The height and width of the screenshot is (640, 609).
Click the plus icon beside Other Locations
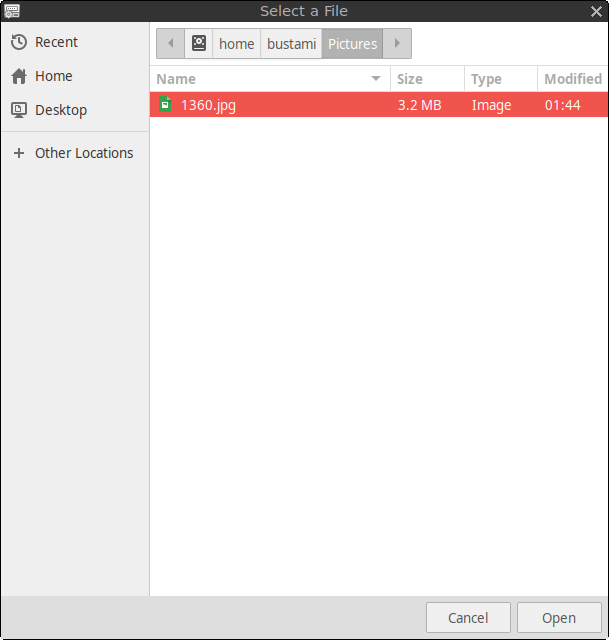[19, 153]
